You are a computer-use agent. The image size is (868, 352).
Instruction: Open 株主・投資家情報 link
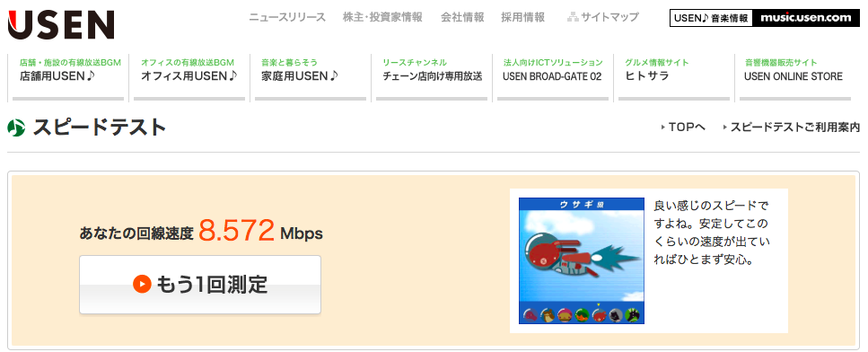(x=382, y=17)
